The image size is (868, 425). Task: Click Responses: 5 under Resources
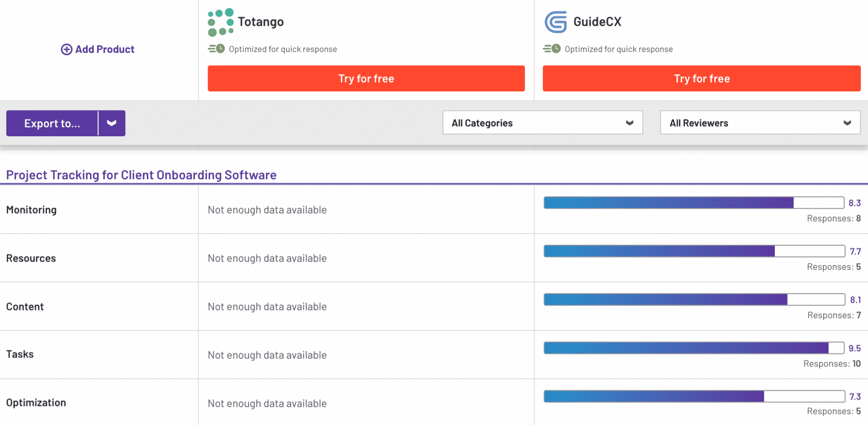pos(834,267)
